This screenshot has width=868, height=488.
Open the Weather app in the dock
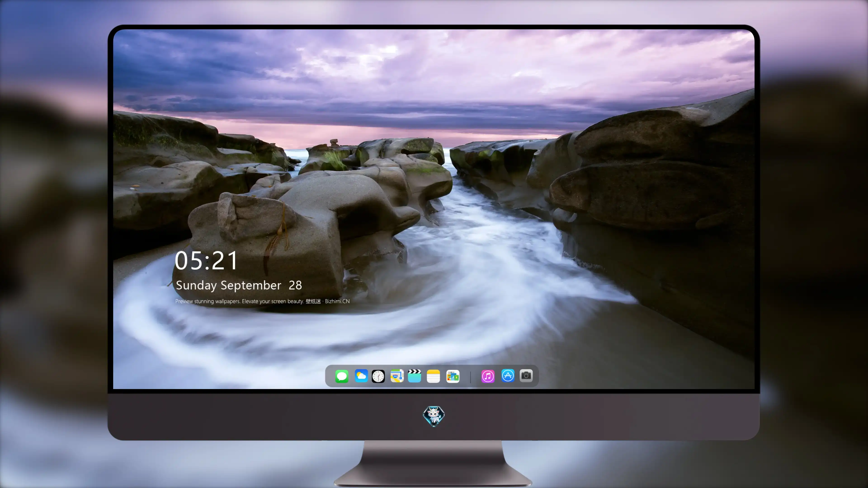point(361,376)
